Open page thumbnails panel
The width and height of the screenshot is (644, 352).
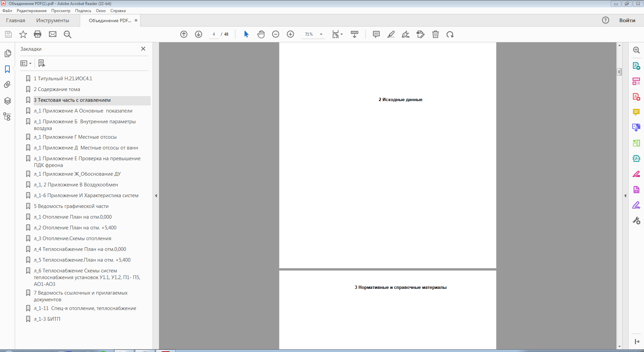coord(7,53)
